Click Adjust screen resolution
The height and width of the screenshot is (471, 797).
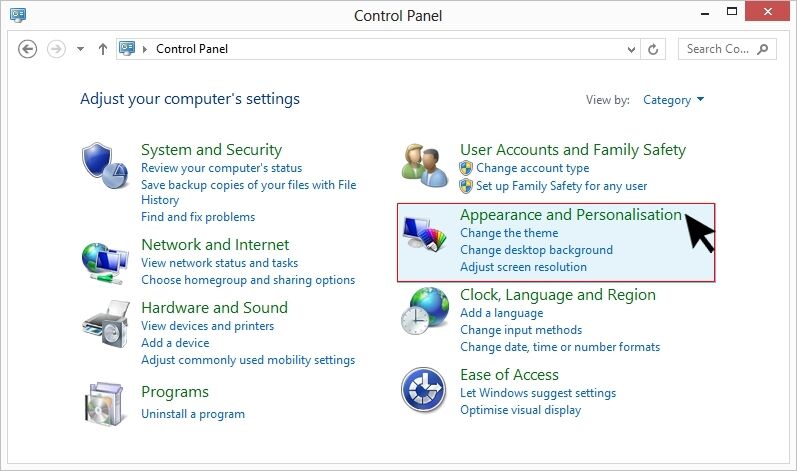pyautogui.click(x=523, y=267)
